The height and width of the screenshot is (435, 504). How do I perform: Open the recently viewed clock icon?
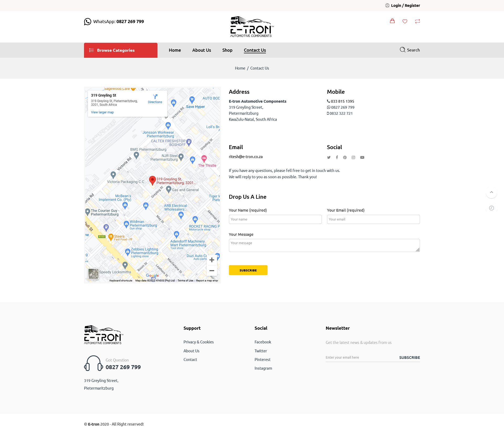click(x=491, y=208)
